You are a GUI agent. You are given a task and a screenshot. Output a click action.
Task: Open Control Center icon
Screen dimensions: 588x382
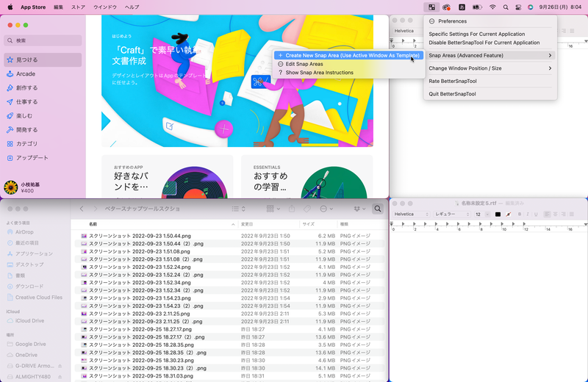click(x=518, y=7)
